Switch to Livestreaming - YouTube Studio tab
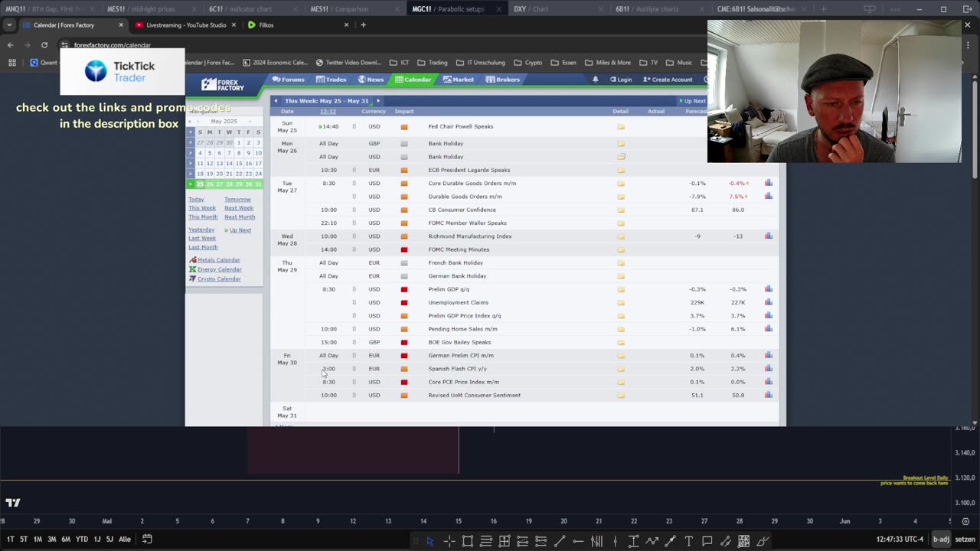980x551 pixels. [x=185, y=24]
